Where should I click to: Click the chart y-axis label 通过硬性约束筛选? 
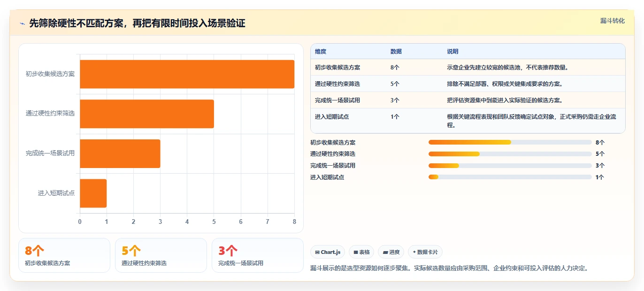pos(50,114)
